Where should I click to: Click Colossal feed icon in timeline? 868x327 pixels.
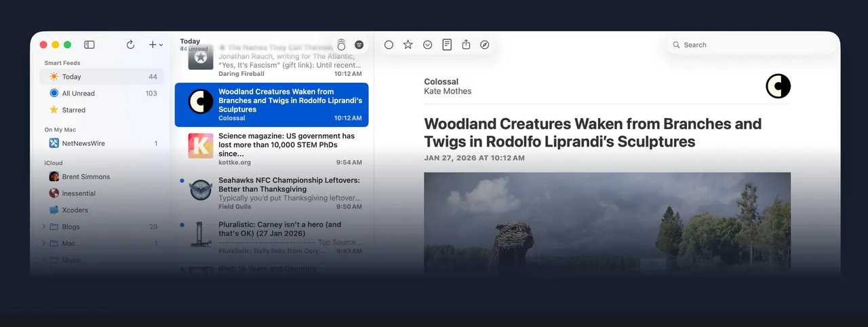click(201, 101)
